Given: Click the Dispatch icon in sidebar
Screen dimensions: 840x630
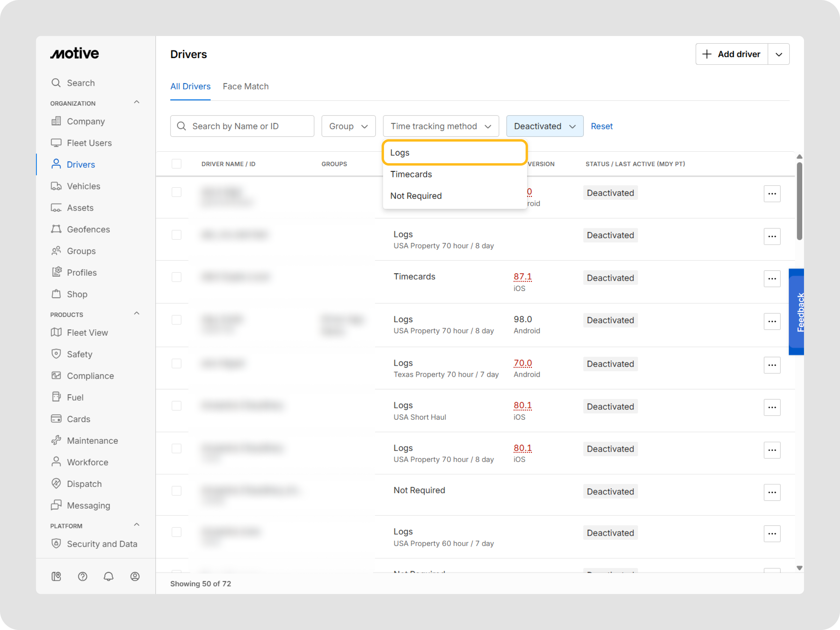Looking at the screenshot, I should pos(56,483).
